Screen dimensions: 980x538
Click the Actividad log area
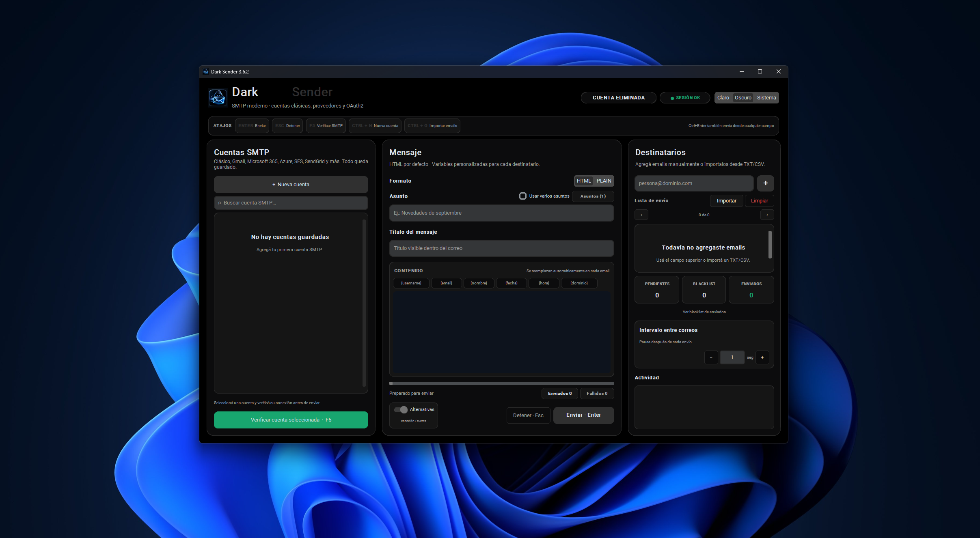[704, 407]
